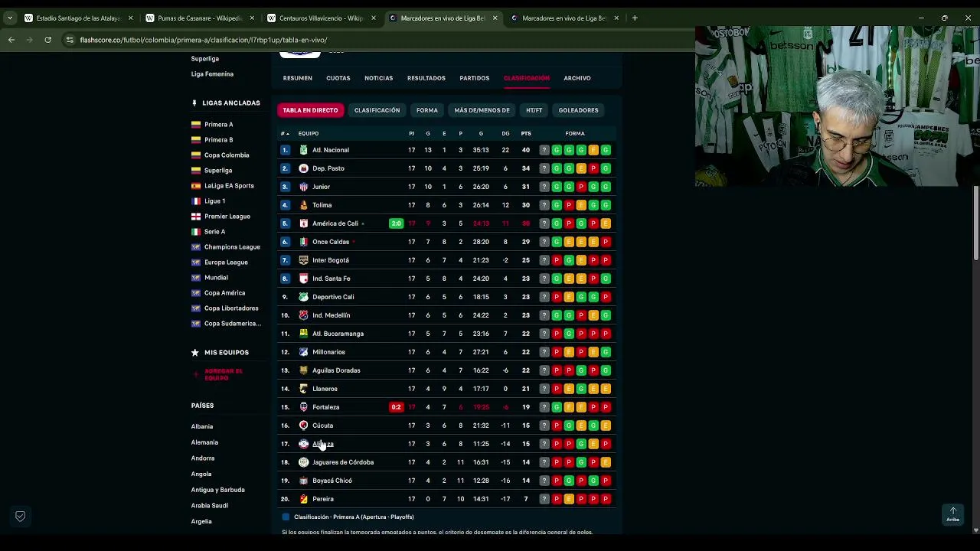Screen dimensions: 980x551
Task: Open the PARTIDOS section tab
Action: click(475, 78)
